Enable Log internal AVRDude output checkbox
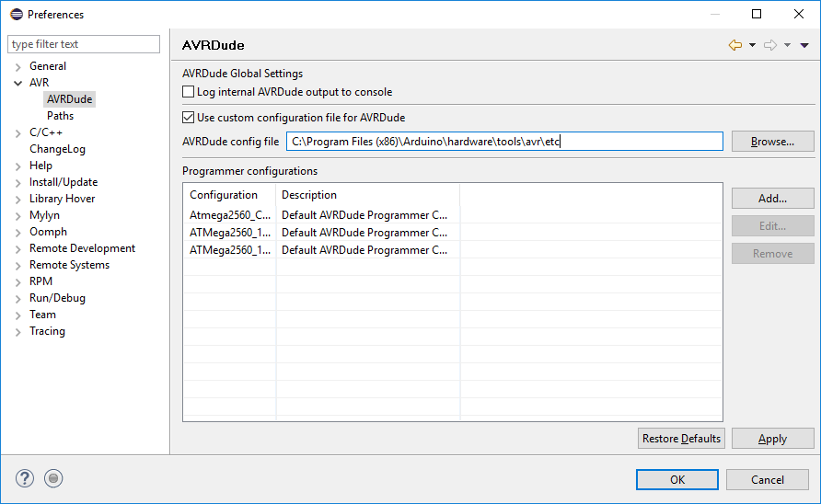The image size is (821, 504). [188, 92]
